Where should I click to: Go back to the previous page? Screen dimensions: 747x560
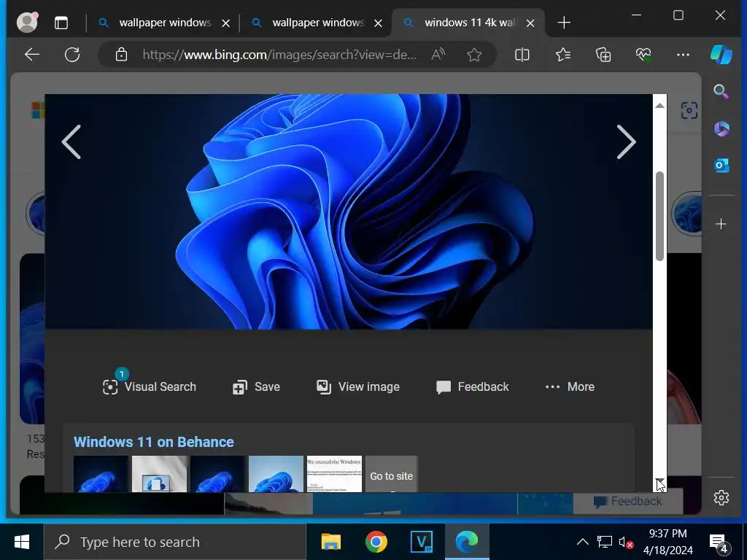pos(32,55)
